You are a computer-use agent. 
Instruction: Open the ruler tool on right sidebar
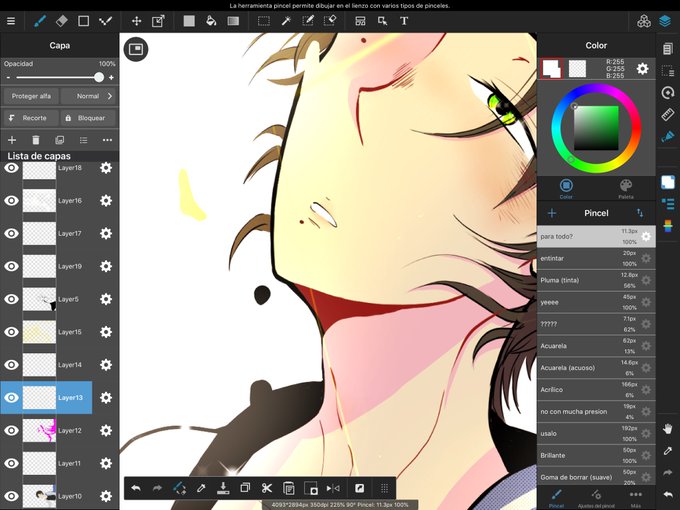[x=668, y=114]
